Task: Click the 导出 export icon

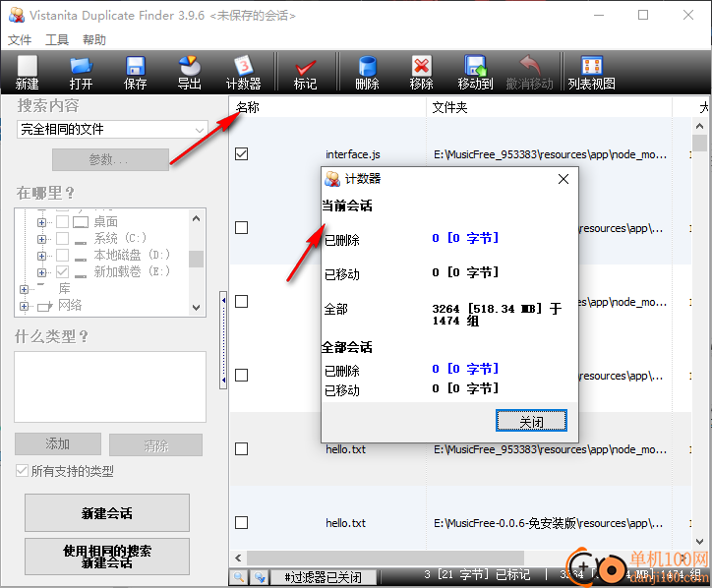Action: tap(190, 72)
